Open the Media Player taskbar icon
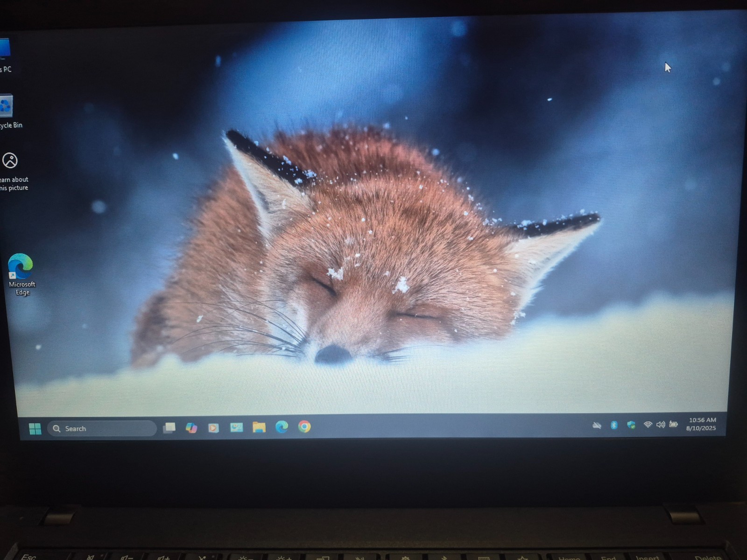This screenshot has width=747, height=560. click(213, 427)
